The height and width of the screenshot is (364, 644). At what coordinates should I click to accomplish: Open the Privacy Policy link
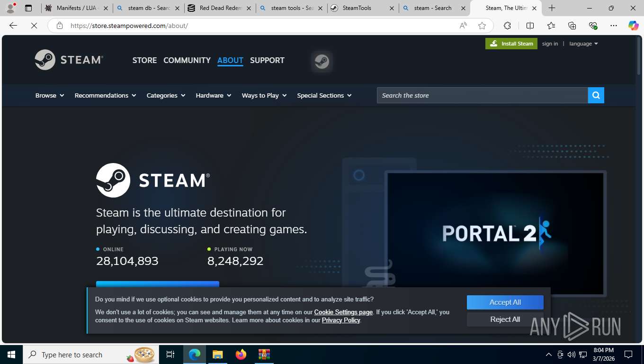[x=341, y=320]
